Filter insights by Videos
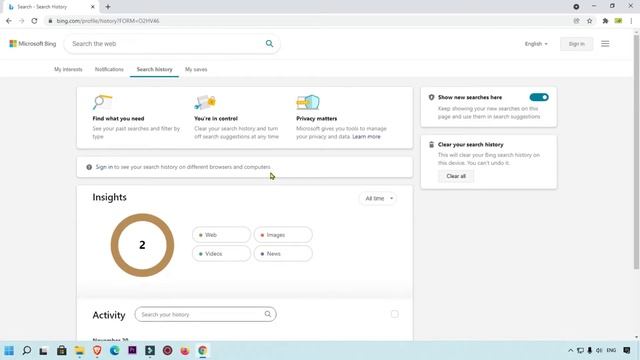The height and width of the screenshot is (360, 640). (221, 253)
